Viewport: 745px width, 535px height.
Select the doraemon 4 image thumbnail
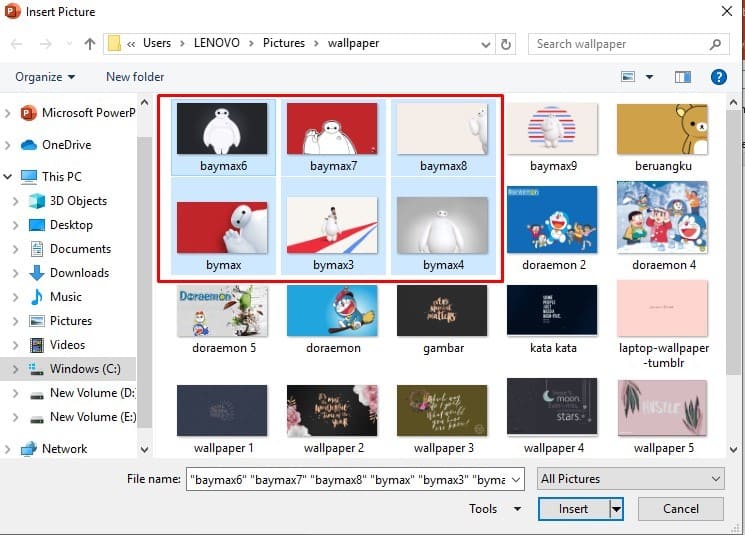click(x=662, y=218)
